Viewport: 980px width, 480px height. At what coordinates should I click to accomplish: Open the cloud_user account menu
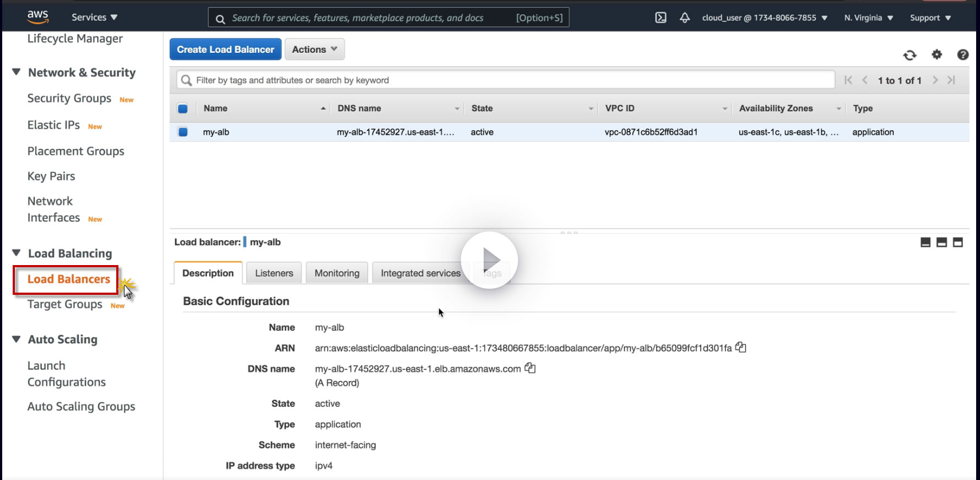[x=765, y=18]
